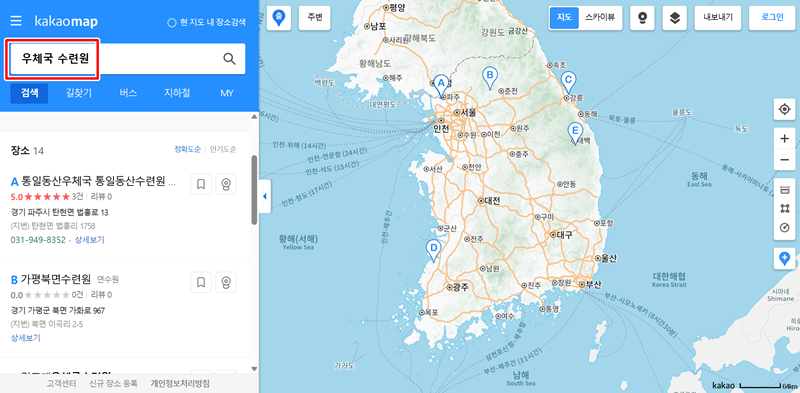
Task: Bookmark 가평북면수련원 result
Action: [x=201, y=282]
